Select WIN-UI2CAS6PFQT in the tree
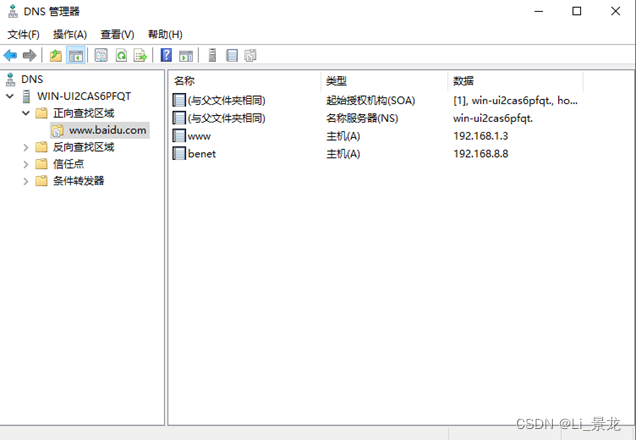636x440 pixels. tap(84, 96)
